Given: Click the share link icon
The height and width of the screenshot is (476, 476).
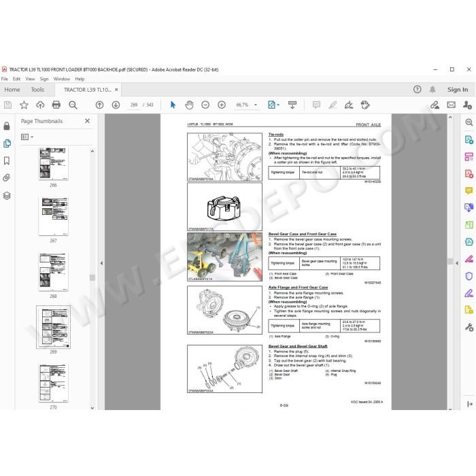Looking at the screenshot, I should coord(435,105).
